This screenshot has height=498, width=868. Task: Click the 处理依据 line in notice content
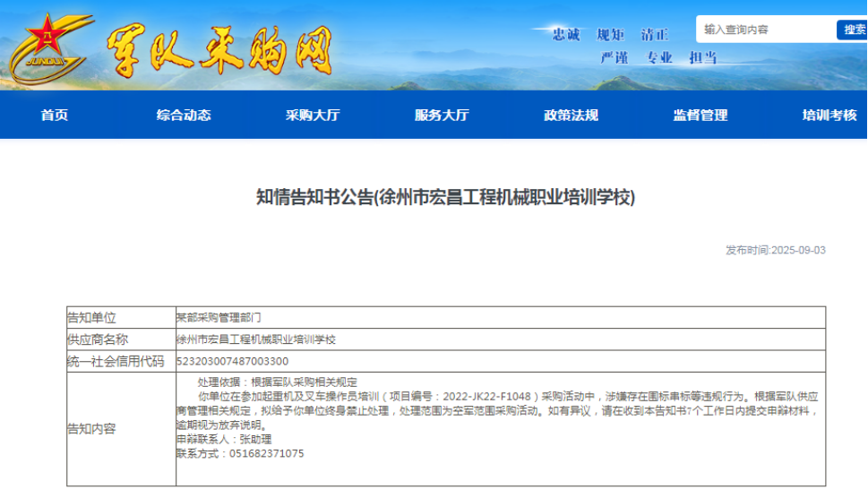(x=278, y=382)
